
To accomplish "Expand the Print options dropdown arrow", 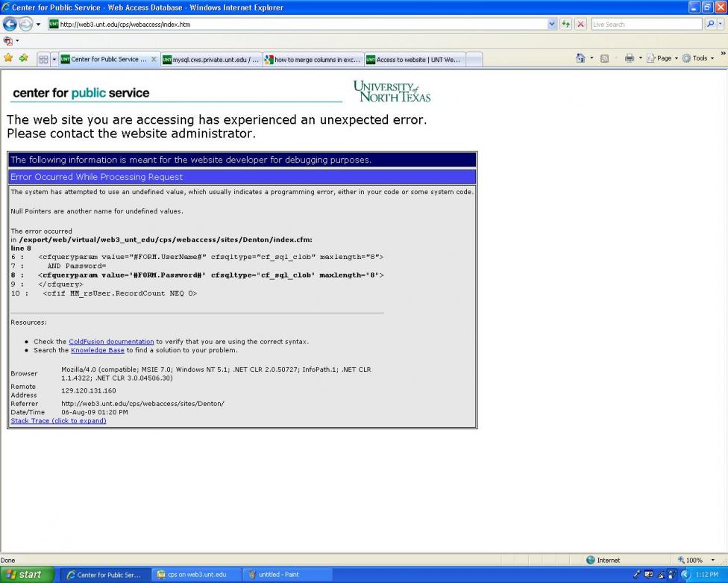I will [640, 58].
